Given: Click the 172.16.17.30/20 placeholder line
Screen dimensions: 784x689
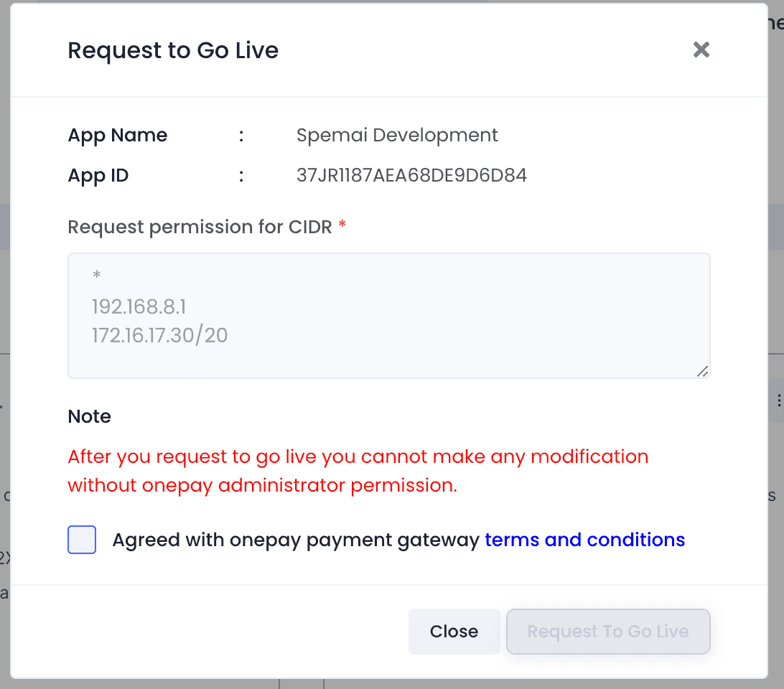Looking at the screenshot, I should coord(160,335).
